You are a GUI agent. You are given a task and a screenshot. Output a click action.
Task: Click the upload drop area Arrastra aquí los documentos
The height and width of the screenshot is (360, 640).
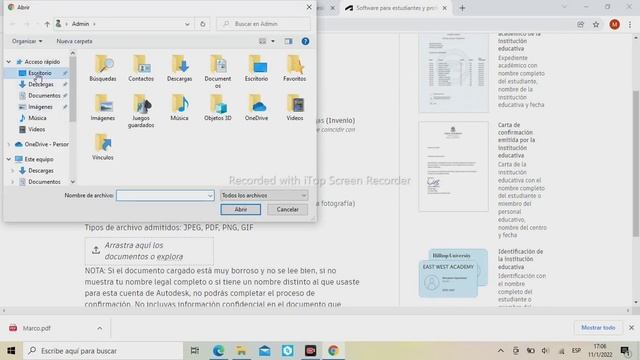149,251
